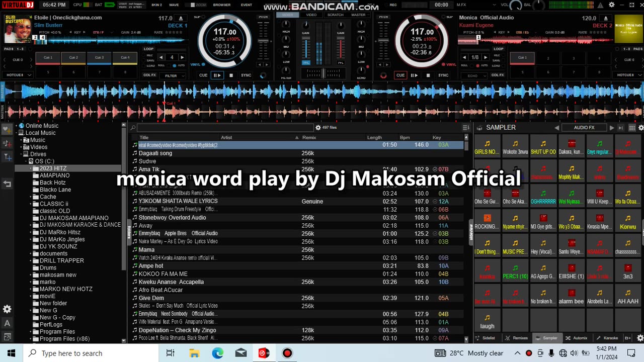Viewport: 644px width, 362px height.
Task: Toggle play/pause on Deck 1
Action: click(x=217, y=75)
